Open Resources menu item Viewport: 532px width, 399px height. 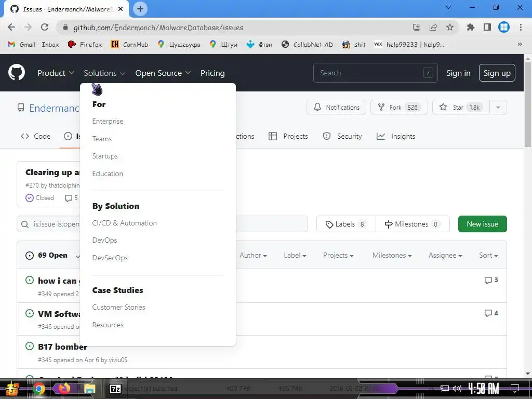(x=108, y=325)
